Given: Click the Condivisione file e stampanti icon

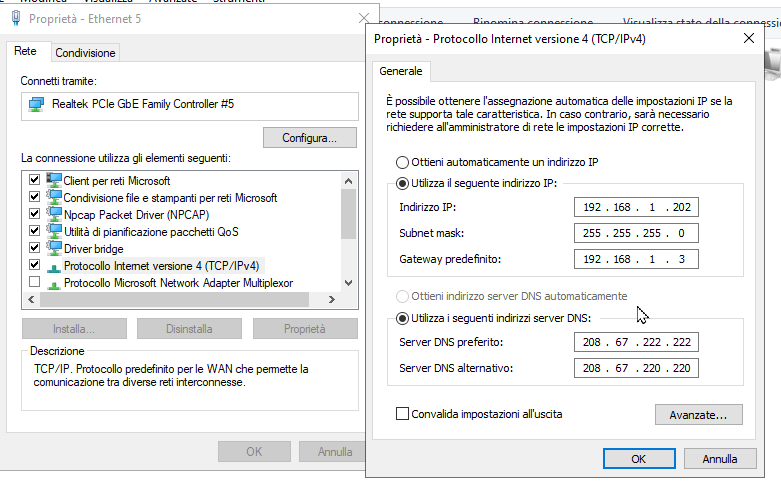Looking at the screenshot, I should (54, 197).
